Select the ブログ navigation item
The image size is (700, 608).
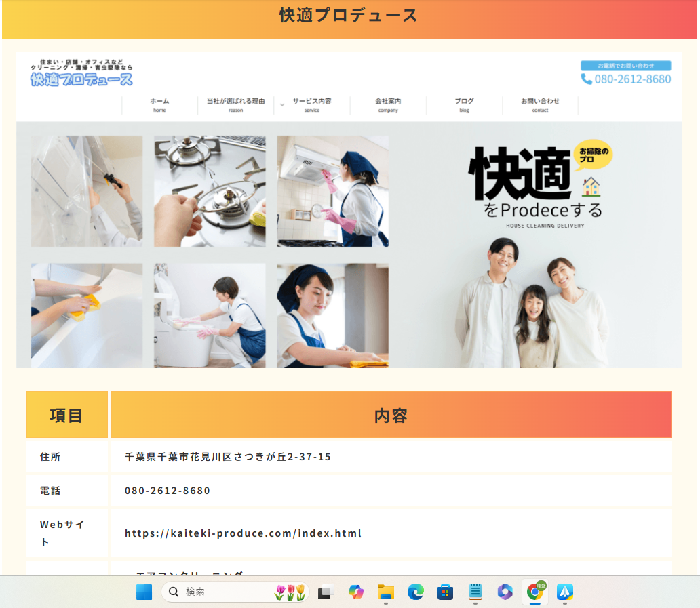[x=464, y=103]
